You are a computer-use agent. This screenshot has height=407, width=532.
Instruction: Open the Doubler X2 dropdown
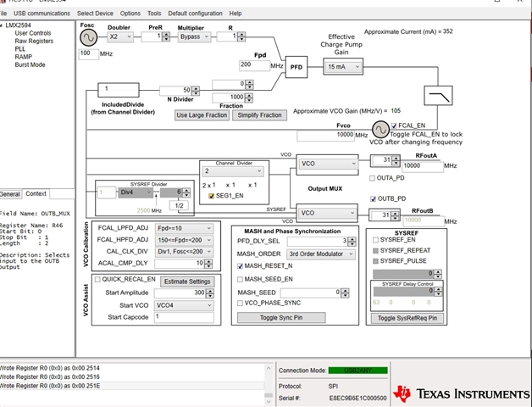120,36
